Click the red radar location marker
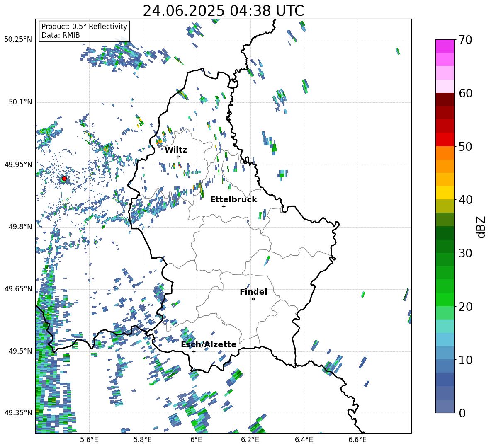Screen dimensions: 491x448 pyautogui.click(x=64, y=179)
